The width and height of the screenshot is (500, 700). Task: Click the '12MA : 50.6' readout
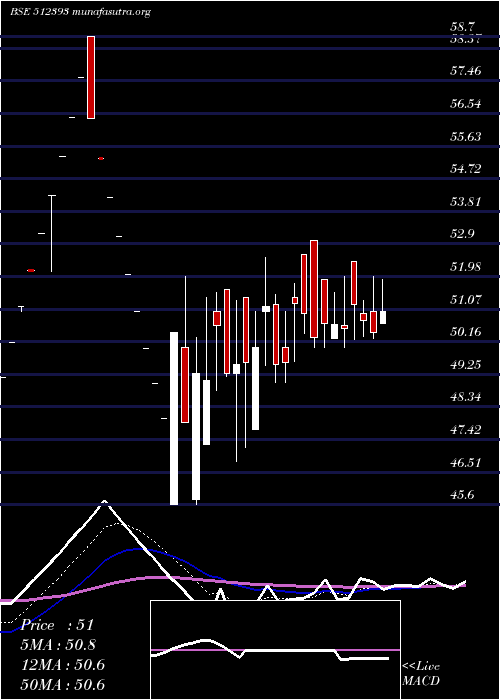coord(63,665)
